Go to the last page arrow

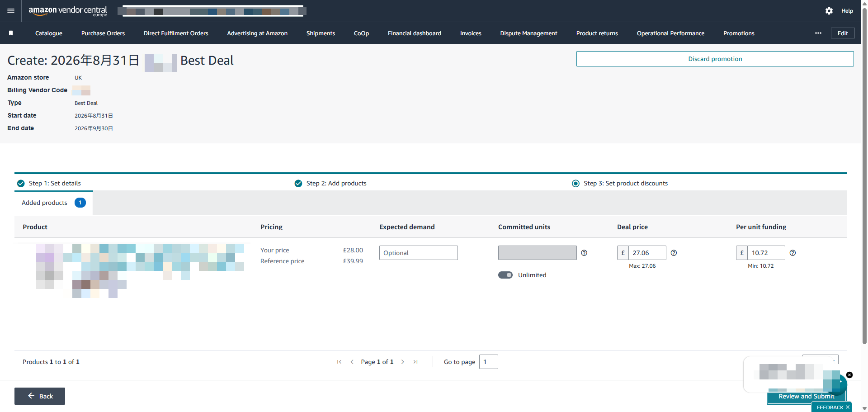(x=415, y=362)
